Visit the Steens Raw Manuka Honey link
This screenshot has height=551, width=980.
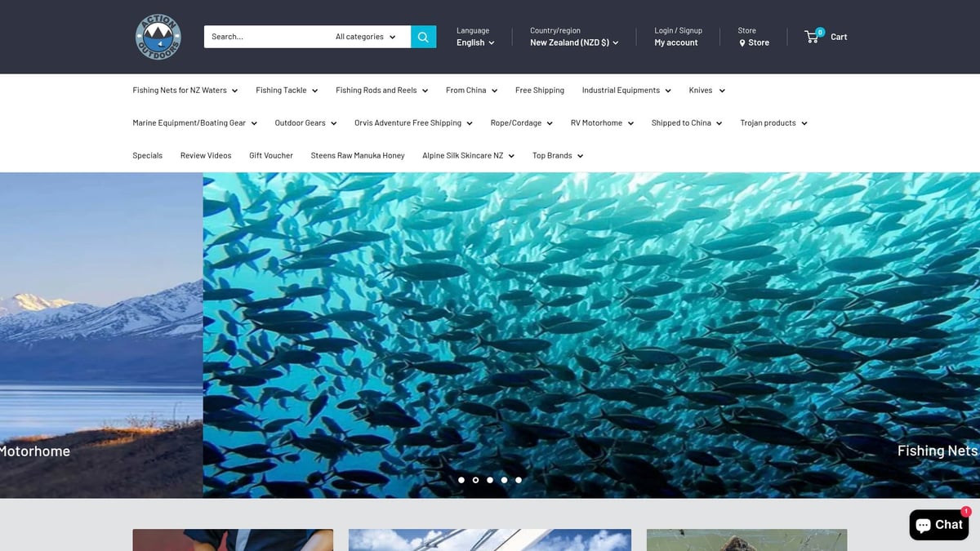(x=358, y=156)
